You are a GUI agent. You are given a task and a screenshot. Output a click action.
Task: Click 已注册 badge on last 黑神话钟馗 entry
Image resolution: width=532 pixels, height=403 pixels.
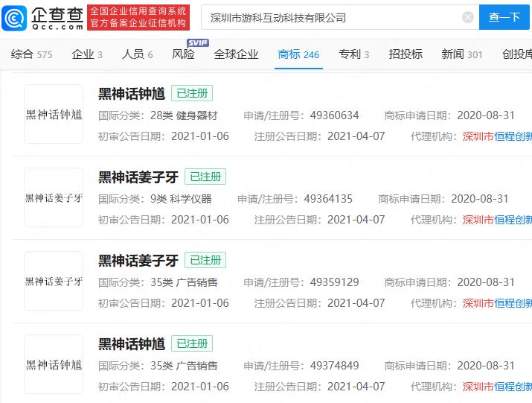click(x=192, y=343)
